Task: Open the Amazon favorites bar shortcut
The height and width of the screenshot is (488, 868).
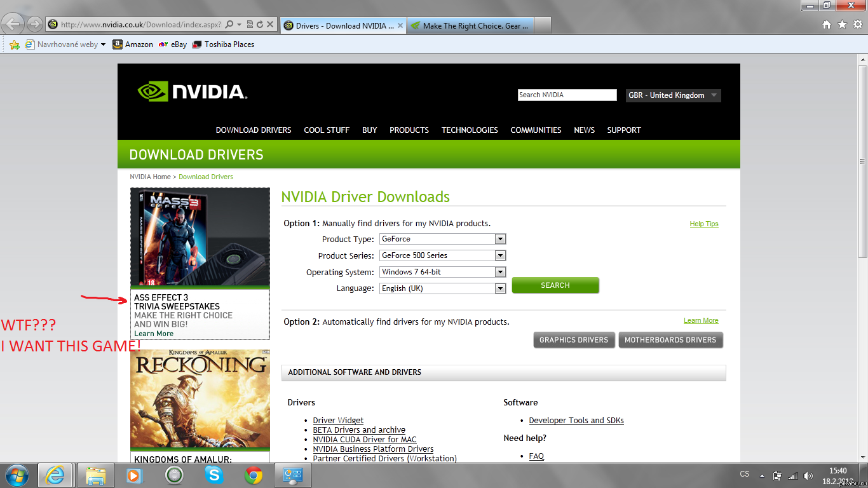Action: click(133, 44)
